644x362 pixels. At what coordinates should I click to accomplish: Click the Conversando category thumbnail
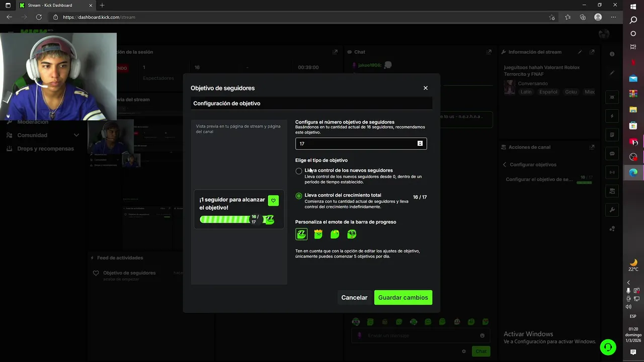(509, 87)
